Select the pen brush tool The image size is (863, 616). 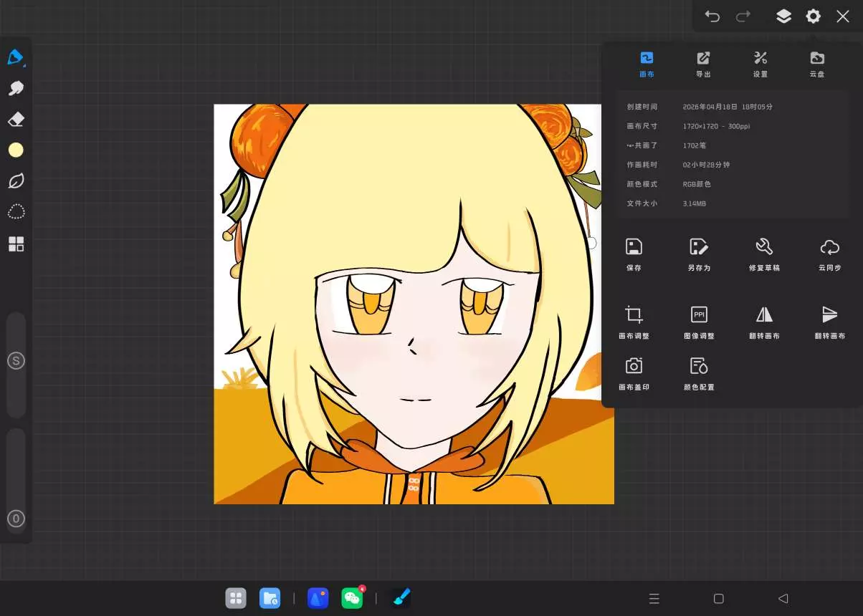(x=16, y=57)
